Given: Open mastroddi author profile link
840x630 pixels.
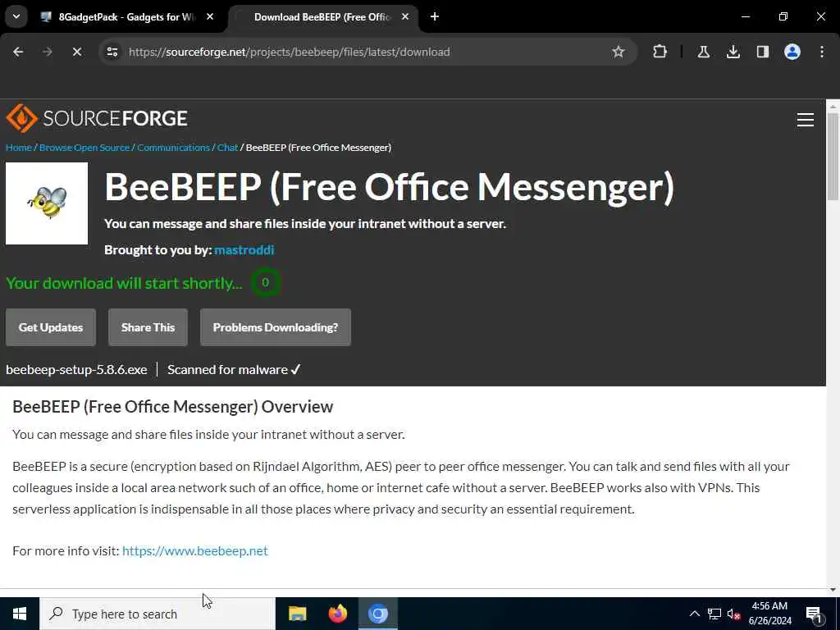Looking at the screenshot, I should pos(244,250).
